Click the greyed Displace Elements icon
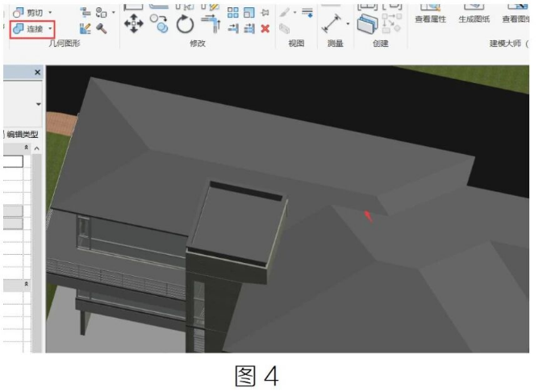 point(284,28)
